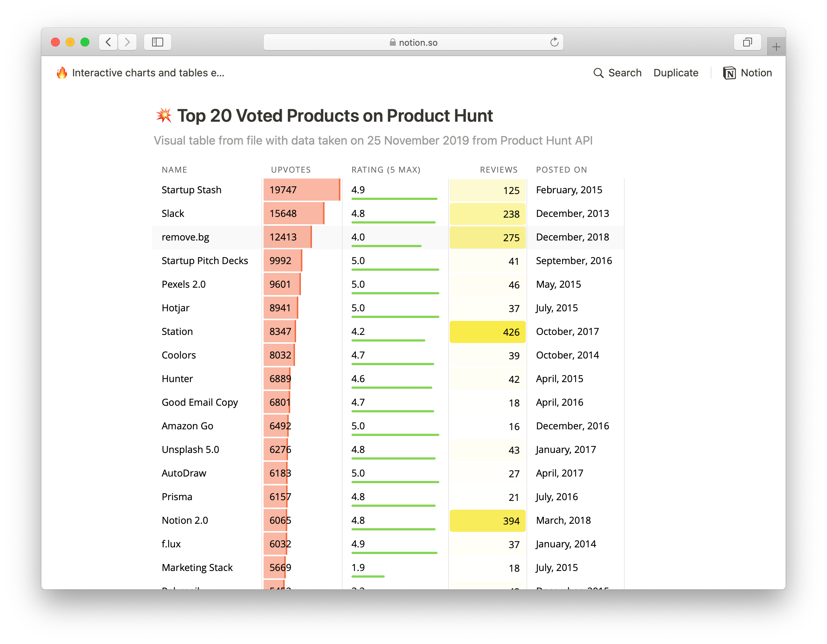Click the browser forward arrow button

[127, 42]
